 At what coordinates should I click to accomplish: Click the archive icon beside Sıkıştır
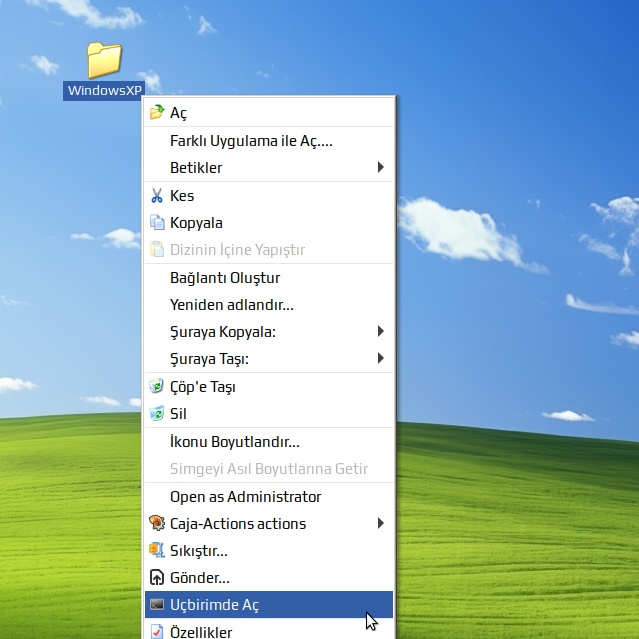pyautogui.click(x=157, y=551)
